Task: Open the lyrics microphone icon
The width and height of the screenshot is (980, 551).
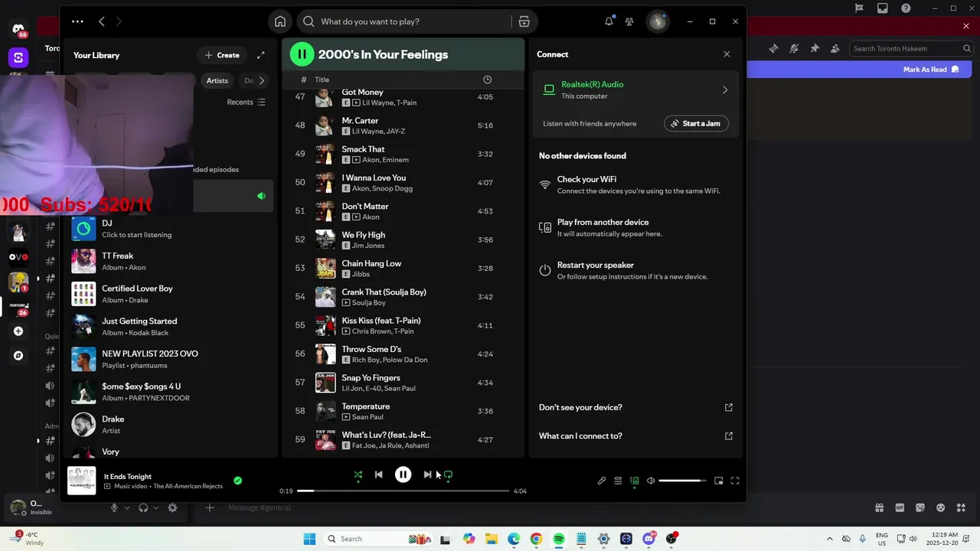Action: (602, 481)
